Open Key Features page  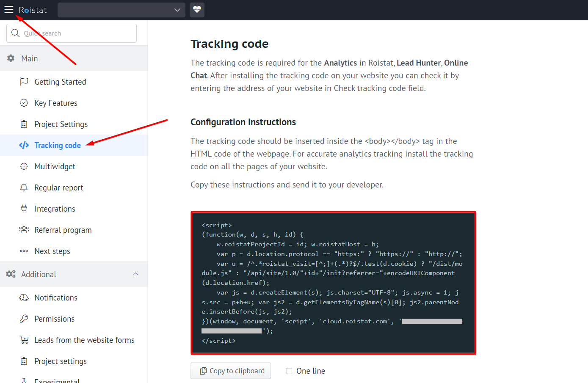pyautogui.click(x=56, y=103)
